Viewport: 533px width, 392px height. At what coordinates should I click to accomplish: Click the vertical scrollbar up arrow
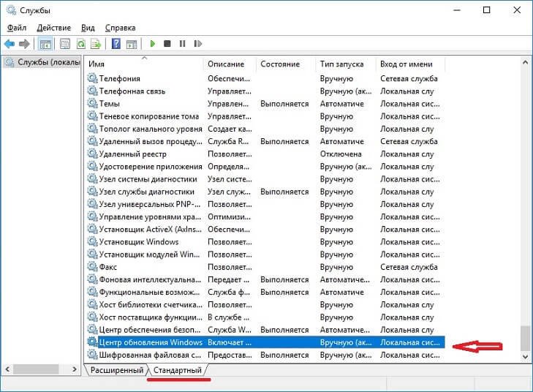pyautogui.click(x=525, y=63)
